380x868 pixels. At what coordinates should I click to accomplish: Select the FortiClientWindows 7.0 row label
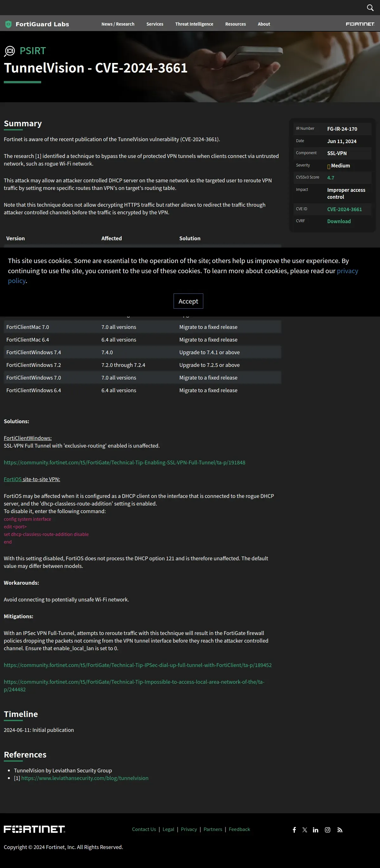(x=34, y=378)
